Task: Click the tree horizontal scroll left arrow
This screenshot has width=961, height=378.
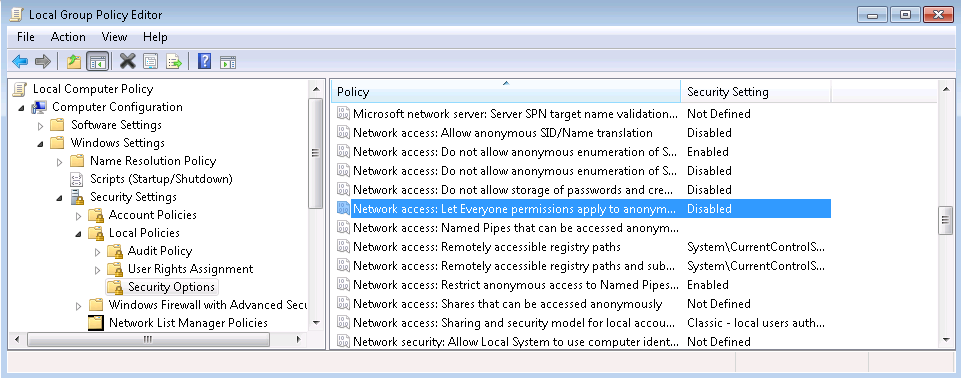Action: point(17,339)
